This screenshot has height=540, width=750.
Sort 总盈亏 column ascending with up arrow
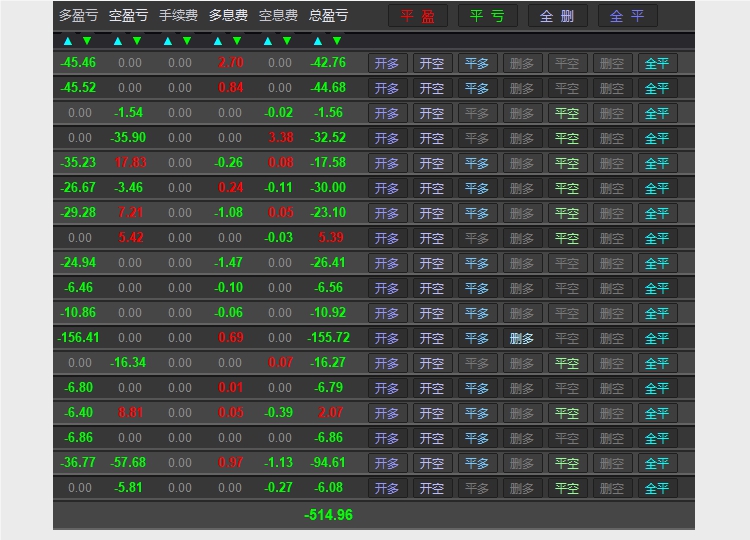click(x=318, y=41)
